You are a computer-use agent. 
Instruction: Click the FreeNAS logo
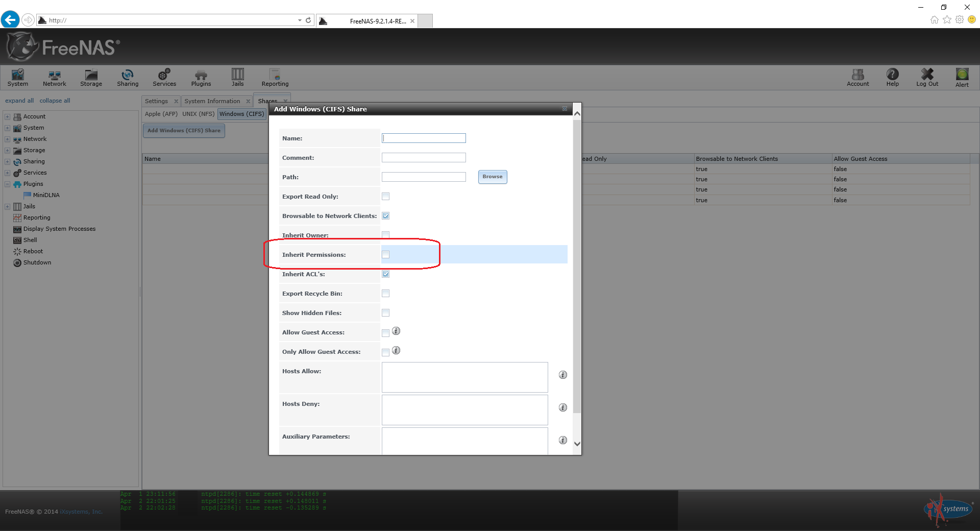(63, 47)
